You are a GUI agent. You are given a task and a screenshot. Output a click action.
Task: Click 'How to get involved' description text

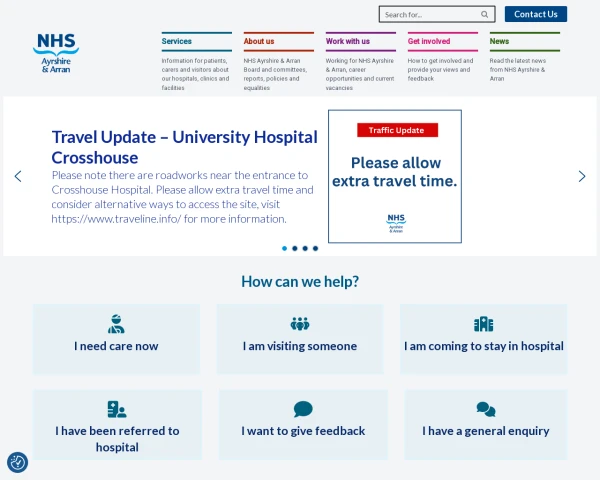(x=440, y=70)
